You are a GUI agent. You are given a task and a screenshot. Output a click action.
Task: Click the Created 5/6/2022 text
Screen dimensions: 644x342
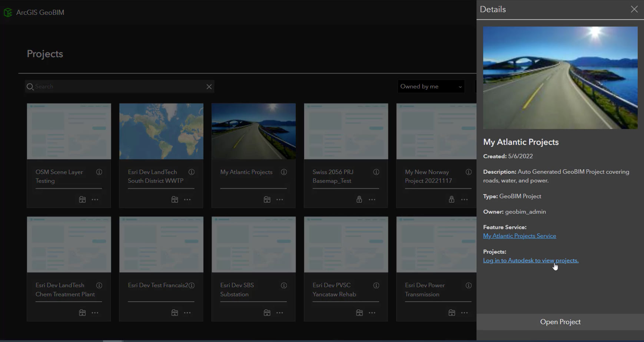tap(508, 156)
